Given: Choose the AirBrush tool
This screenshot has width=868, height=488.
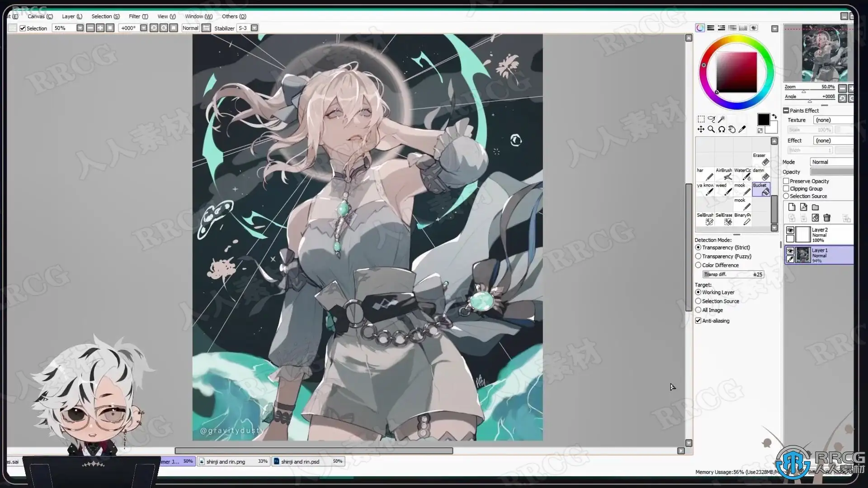Looking at the screenshot, I should [724, 174].
